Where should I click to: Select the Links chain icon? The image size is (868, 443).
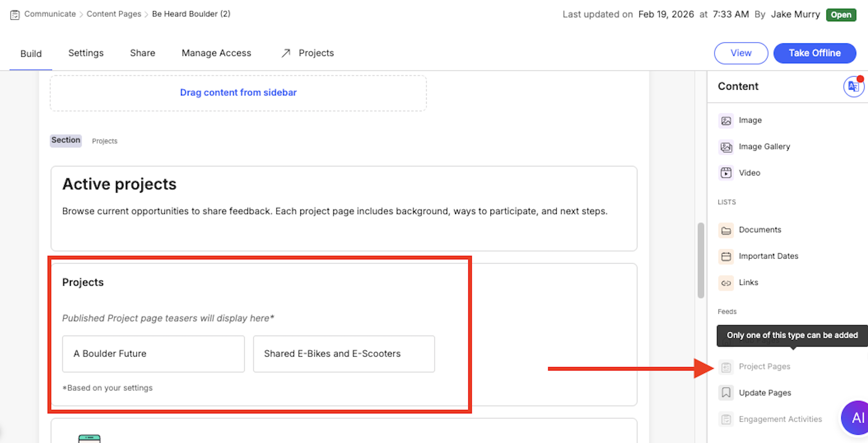tap(726, 283)
